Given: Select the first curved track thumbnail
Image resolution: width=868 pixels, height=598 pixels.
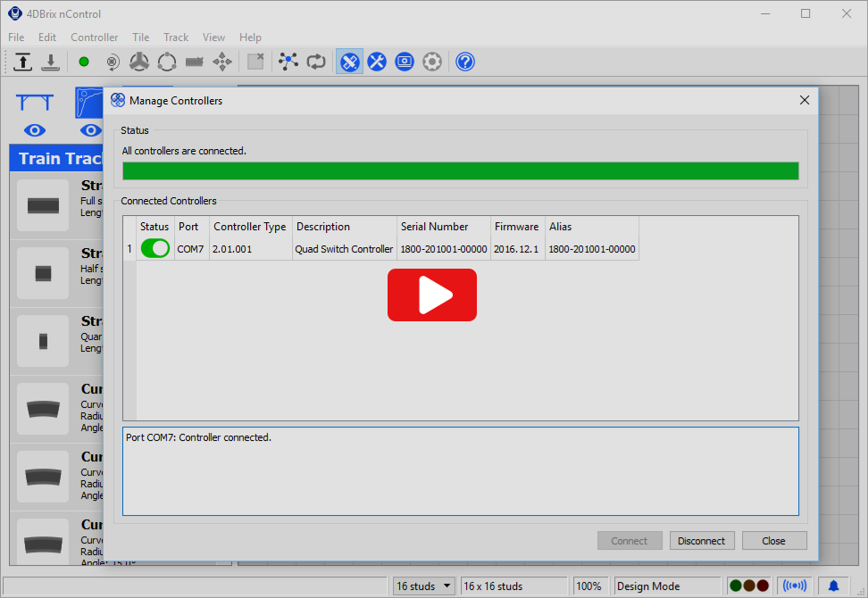Looking at the screenshot, I should [43, 409].
